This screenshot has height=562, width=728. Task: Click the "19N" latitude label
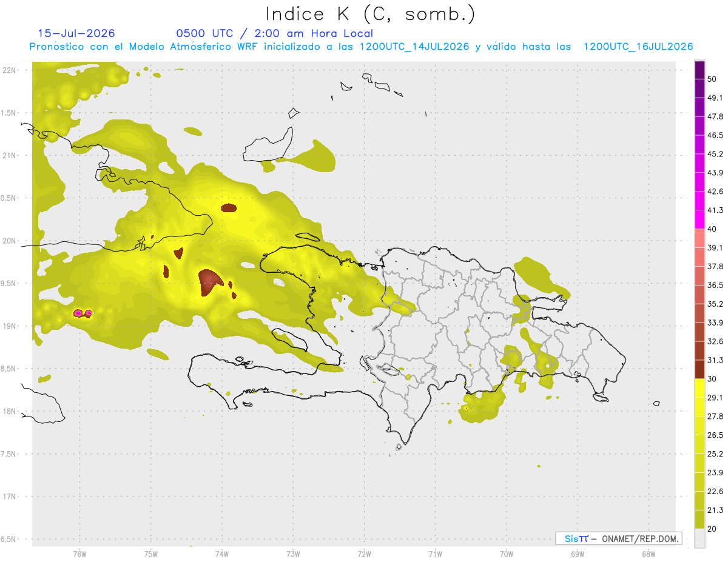[x=10, y=326]
